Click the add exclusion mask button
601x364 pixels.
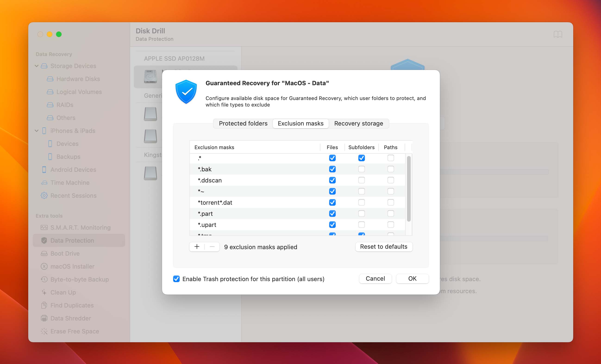click(197, 246)
